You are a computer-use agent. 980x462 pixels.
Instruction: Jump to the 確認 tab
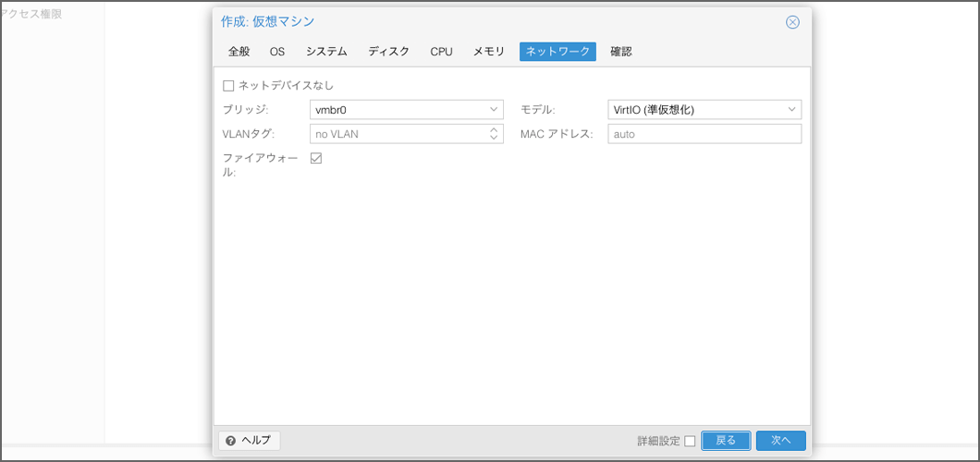coord(621,52)
